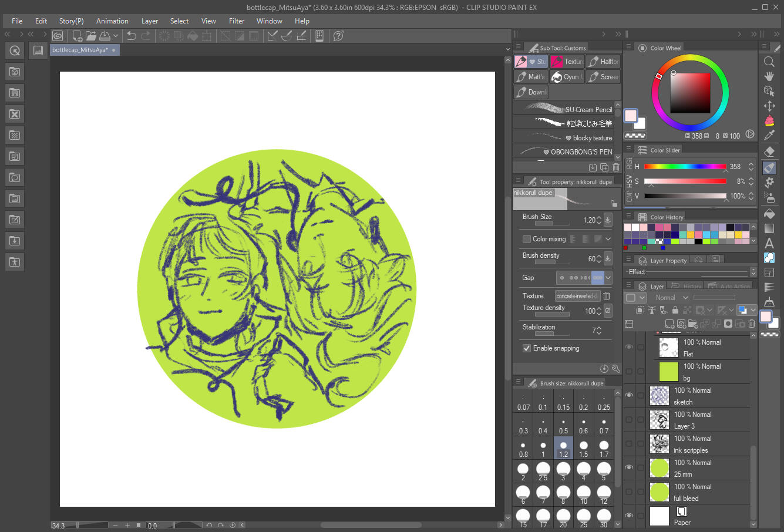Image resolution: width=784 pixels, height=532 pixels.
Task: Expand the Gap options dropdown
Action: coord(608,278)
